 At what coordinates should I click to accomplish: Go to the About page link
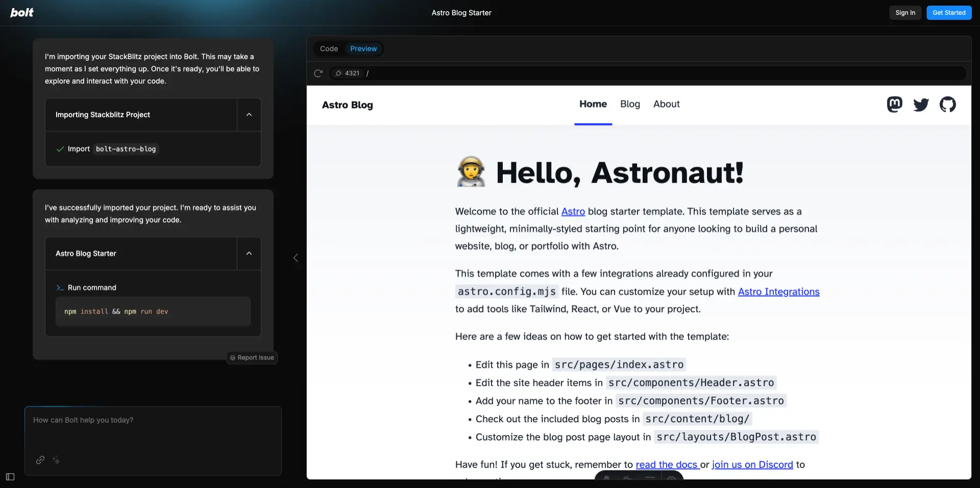(666, 104)
